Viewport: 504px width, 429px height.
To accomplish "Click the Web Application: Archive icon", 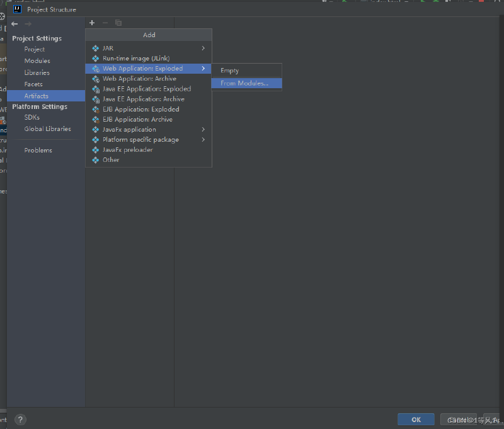I will (x=96, y=79).
